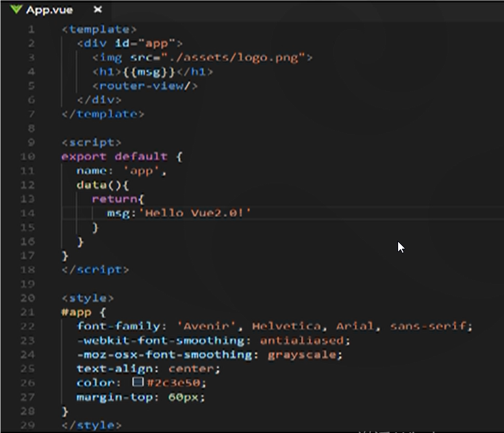This screenshot has height=433, width=504.
Task: Click line number 14 in gutter
Action: [28, 213]
